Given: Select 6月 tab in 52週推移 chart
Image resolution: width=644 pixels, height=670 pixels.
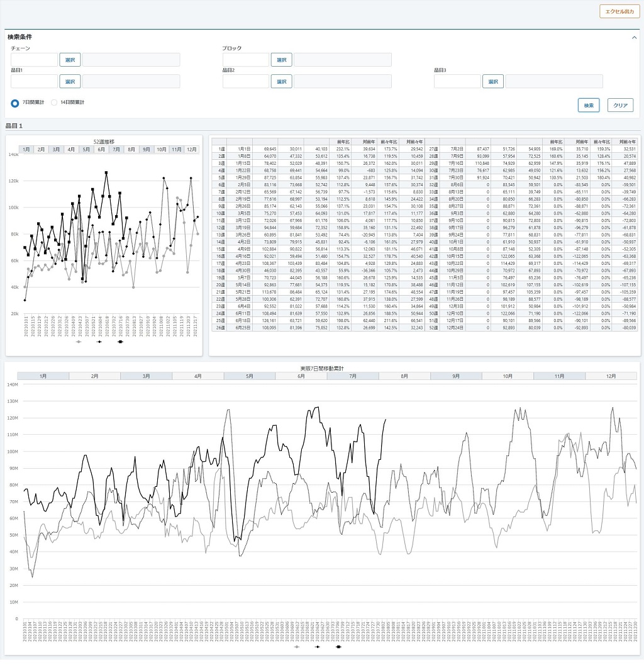Looking at the screenshot, I should click(x=101, y=150).
